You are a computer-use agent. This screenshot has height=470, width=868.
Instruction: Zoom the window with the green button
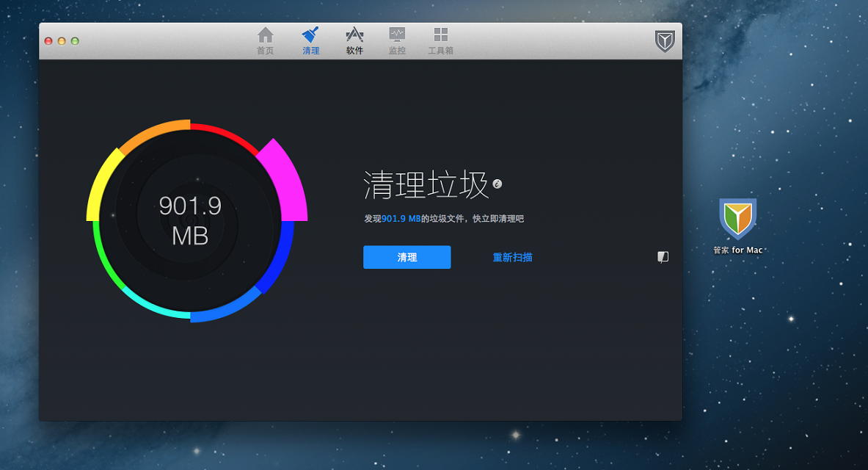pyautogui.click(x=76, y=41)
